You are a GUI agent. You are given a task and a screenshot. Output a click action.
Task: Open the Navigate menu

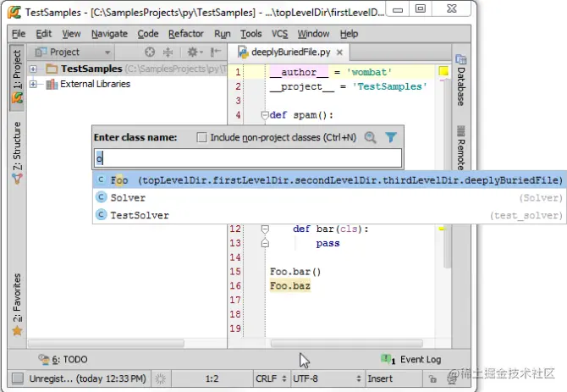pos(109,34)
